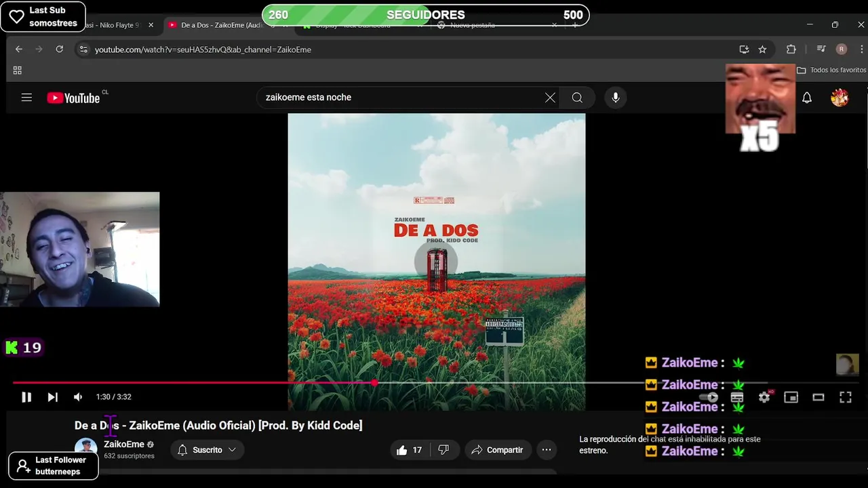The height and width of the screenshot is (488, 868).
Task: Dislike the video with the thumbs-down icon
Action: coord(443,450)
